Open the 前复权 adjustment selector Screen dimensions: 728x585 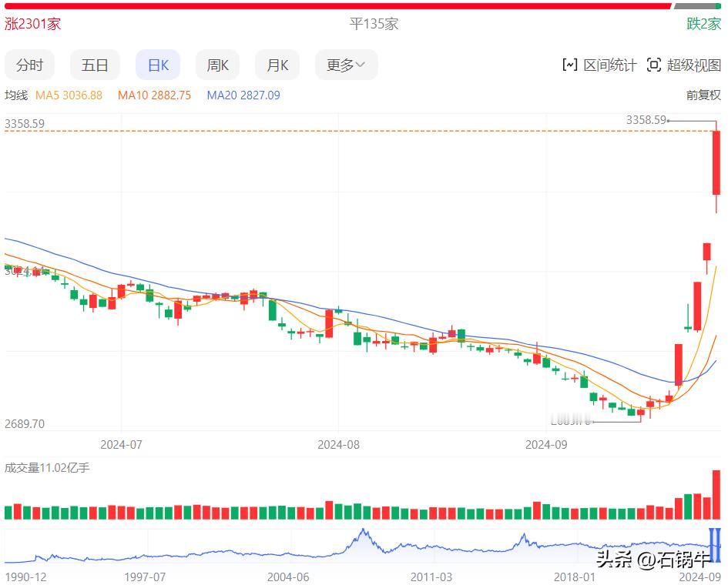pos(703,95)
